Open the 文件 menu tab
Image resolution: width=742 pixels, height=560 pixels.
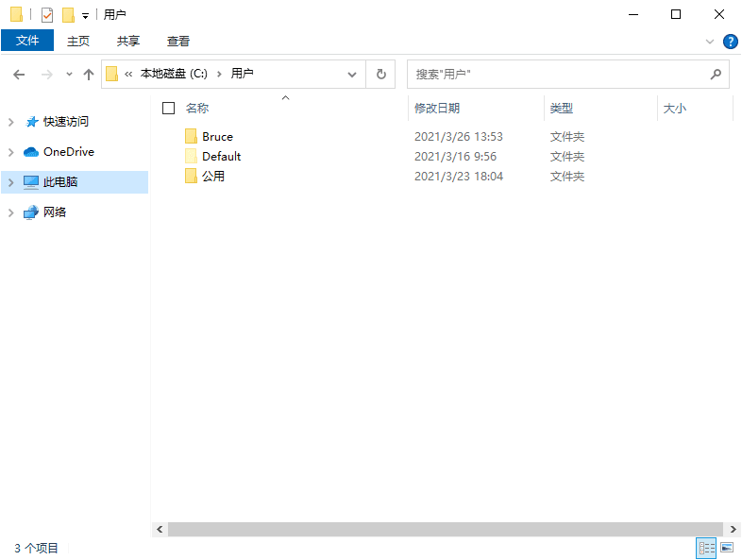pos(27,42)
